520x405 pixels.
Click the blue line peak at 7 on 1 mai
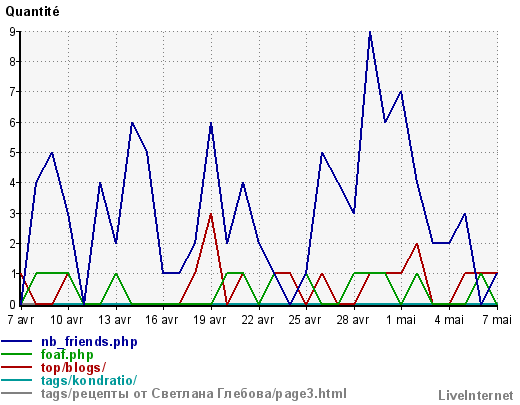[x=401, y=92]
